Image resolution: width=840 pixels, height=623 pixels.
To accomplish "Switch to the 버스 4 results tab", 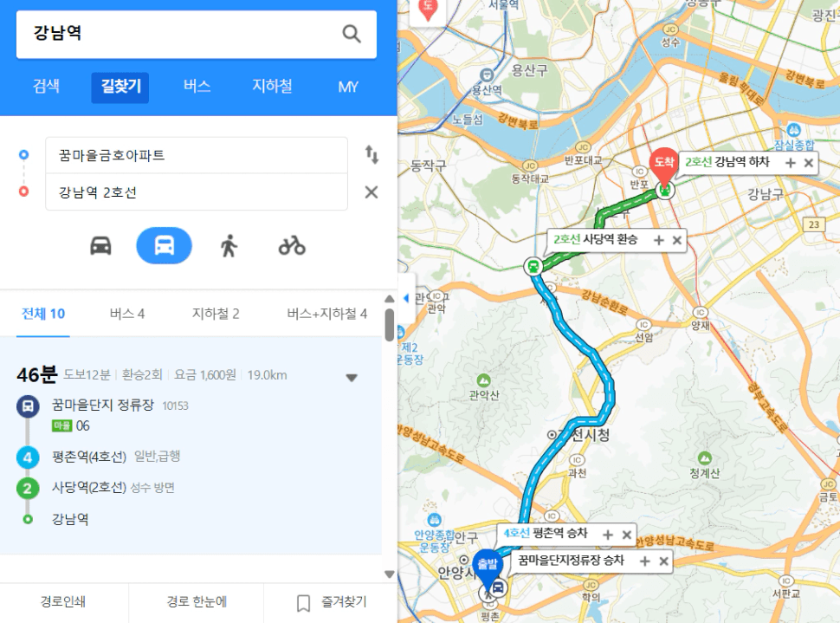I will pos(127,314).
